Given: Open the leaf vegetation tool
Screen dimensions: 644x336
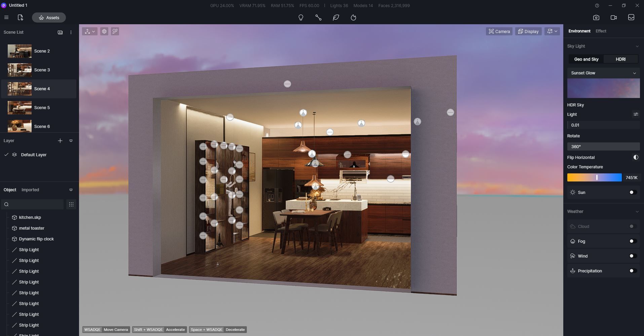Looking at the screenshot, I should (x=336, y=18).
